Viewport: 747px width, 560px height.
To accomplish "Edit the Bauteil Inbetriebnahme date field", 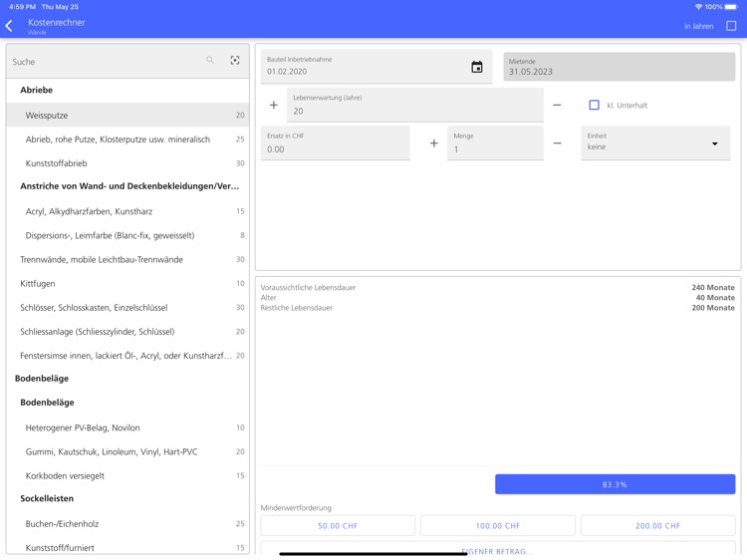I will pos(376,67).
